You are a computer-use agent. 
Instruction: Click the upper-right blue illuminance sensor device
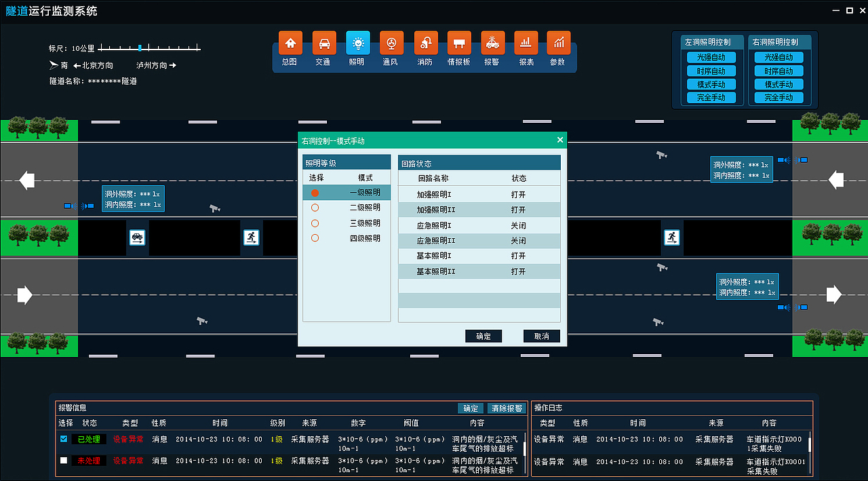pyautogui.click(x=793, y=160)
